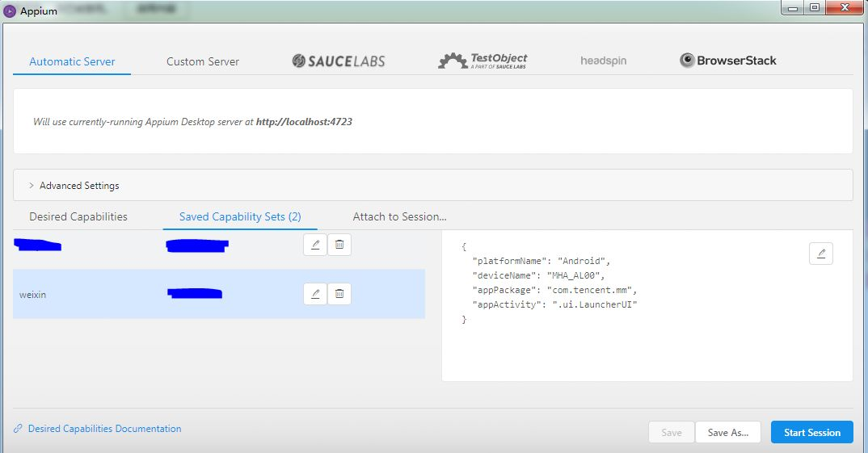This screenshot has width=868, height=453.
Task: Select Saved Capability Sets (2) tab
Action: [x=240, y=217]
